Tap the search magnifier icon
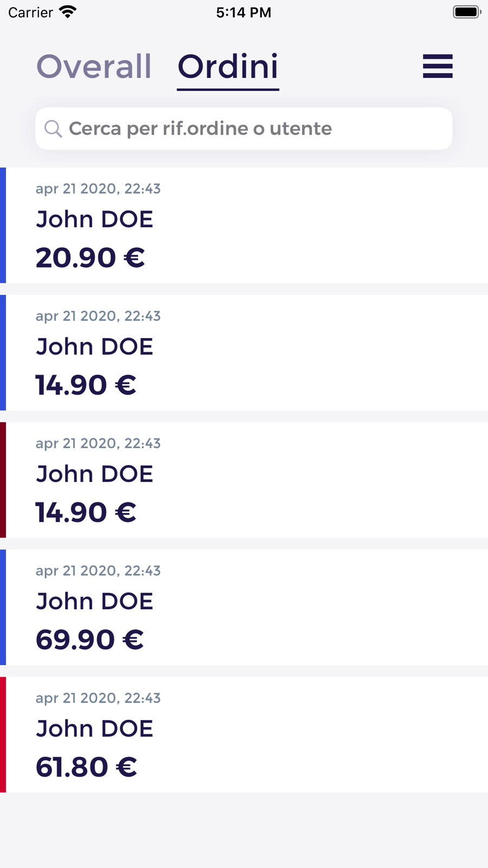488x868 pixels. click(x=53, y=129)
